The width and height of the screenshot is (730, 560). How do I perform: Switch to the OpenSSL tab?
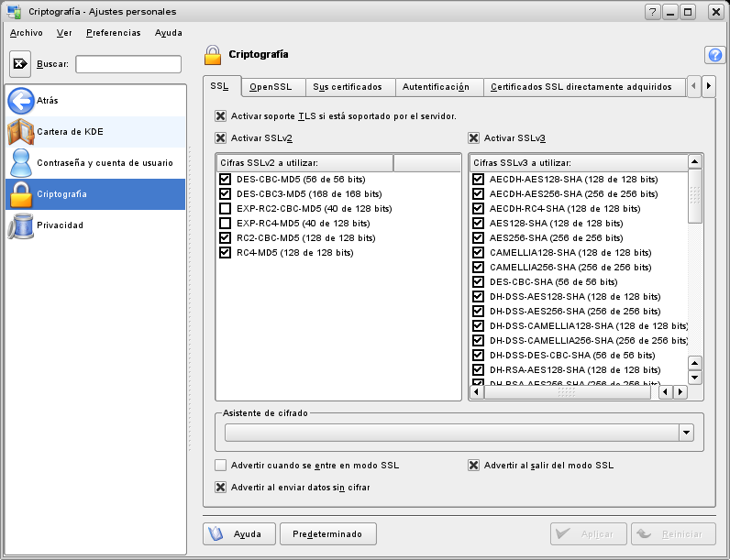point(271,87)
